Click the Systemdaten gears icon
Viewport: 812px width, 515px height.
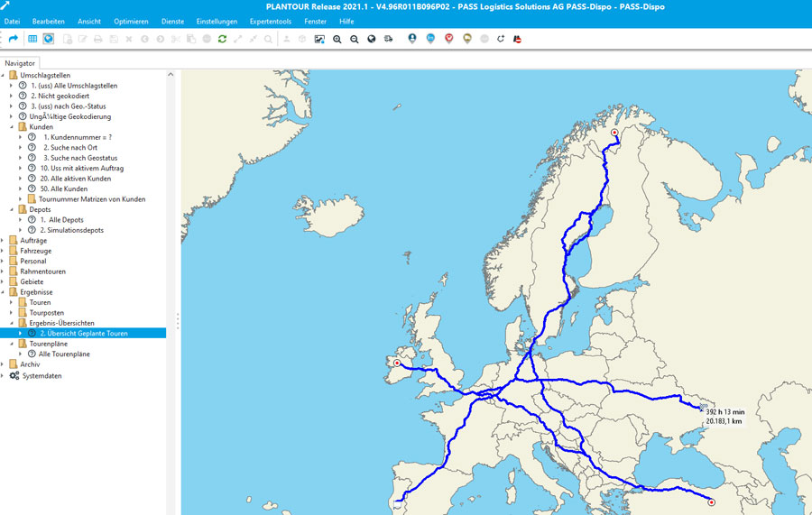[14, 376]
